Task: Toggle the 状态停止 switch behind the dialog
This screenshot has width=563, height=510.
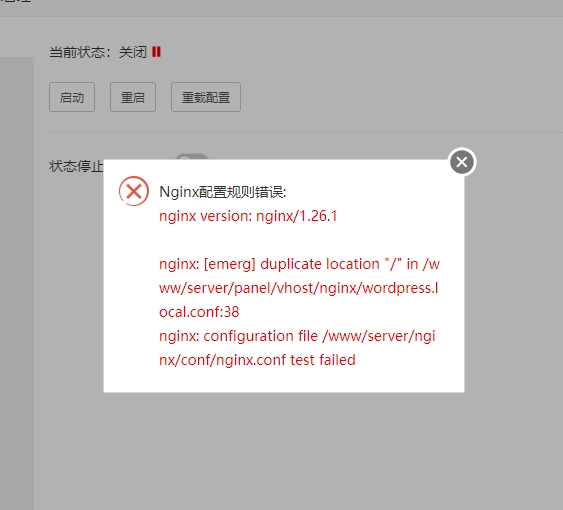Action: coord(192,157)
